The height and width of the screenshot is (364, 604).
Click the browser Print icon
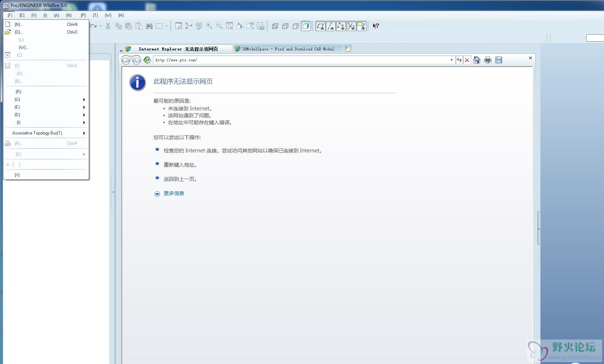pos(488,60)
